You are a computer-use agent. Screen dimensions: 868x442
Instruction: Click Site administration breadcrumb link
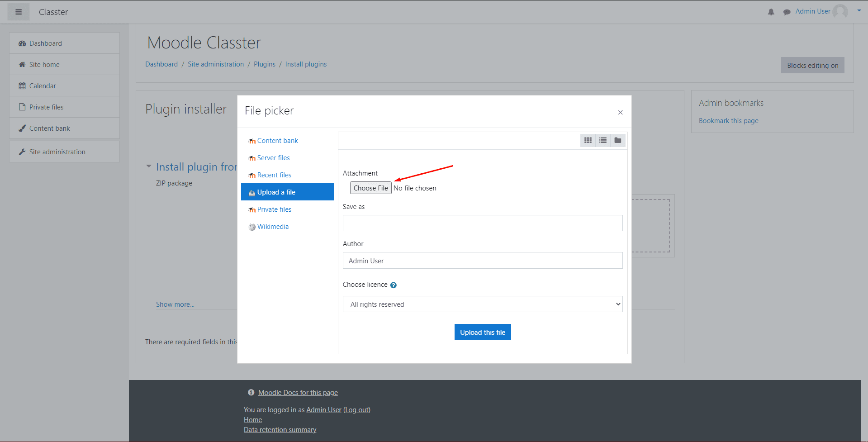click(216, 64)
